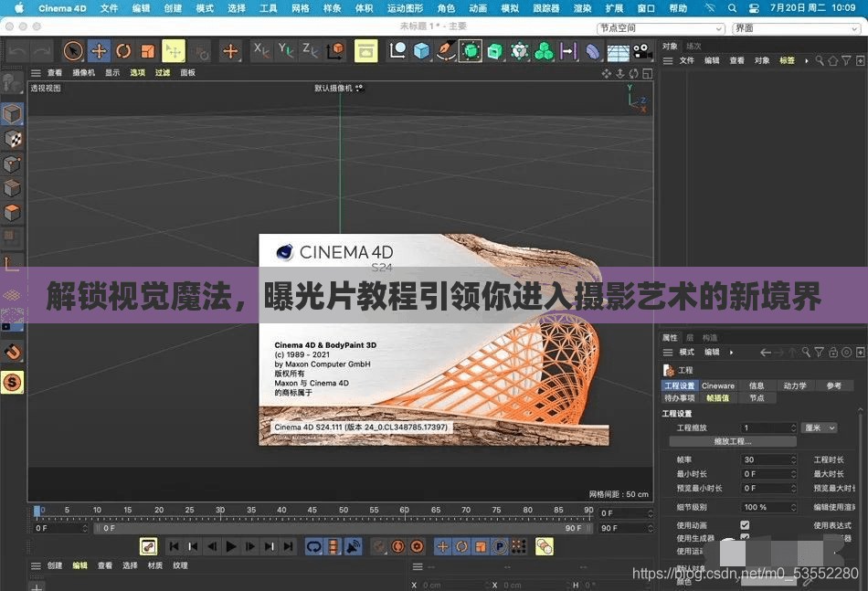868x591 pixels.
Task: Click the Undo arrow icon
Action: coord(17,51)
